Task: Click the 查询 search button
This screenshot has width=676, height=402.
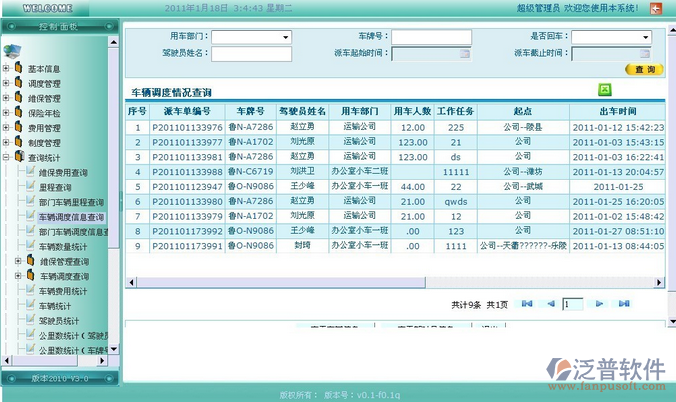Action: [645, 70]
